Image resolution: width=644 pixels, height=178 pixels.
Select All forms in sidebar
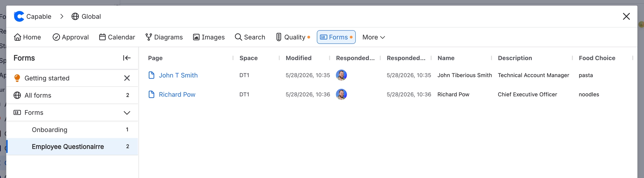(x=72, y=95)
